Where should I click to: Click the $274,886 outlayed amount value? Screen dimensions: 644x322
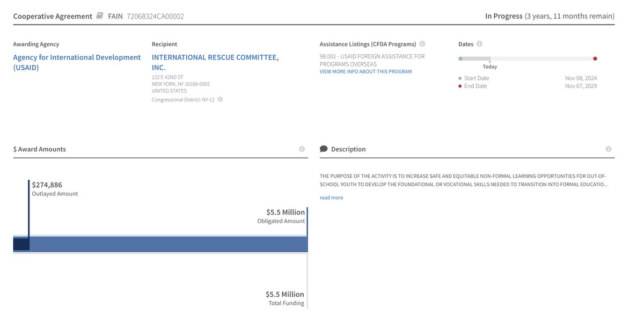[47, 185]
